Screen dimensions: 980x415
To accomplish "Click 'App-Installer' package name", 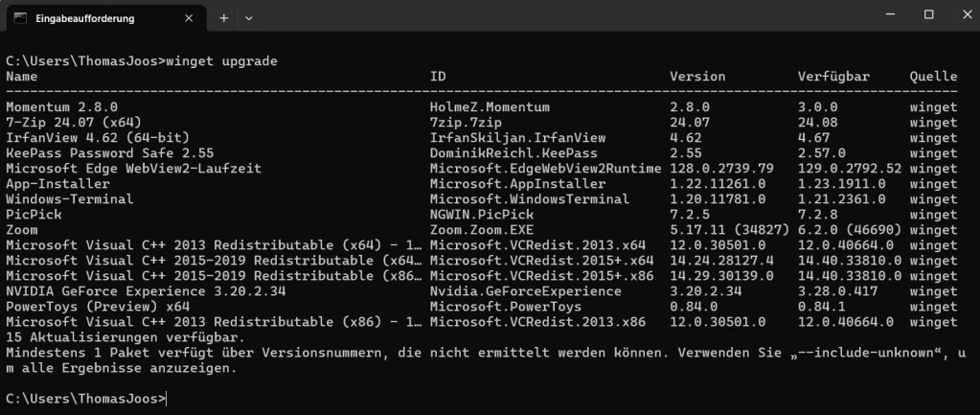I will click(58, 184).
